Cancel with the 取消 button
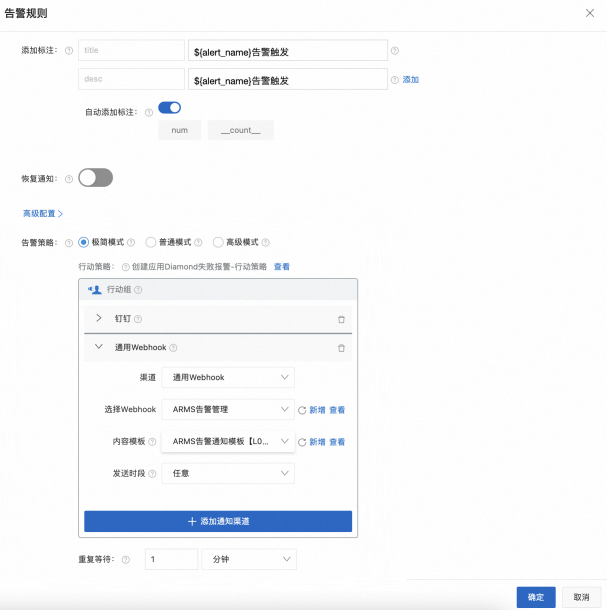Screen dimensions: 607x610 [581, 597]
